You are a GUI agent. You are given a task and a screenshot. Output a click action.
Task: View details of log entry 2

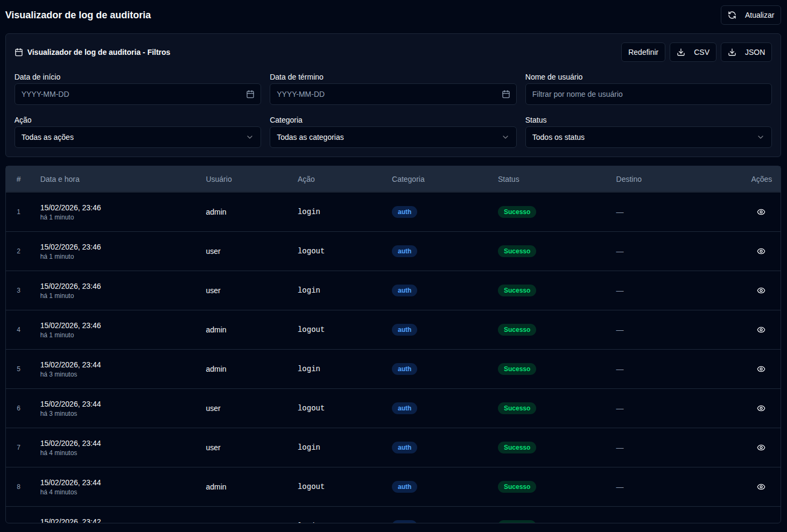click(x=761, y=251)
